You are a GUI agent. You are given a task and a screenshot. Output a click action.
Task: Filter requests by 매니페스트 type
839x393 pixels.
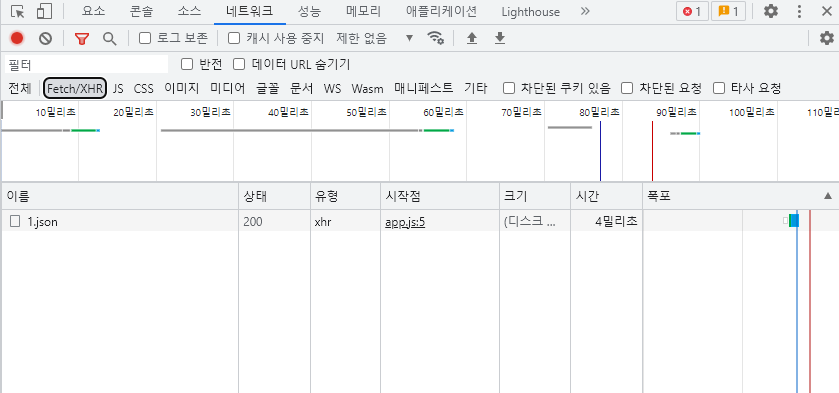pos(424,88)
